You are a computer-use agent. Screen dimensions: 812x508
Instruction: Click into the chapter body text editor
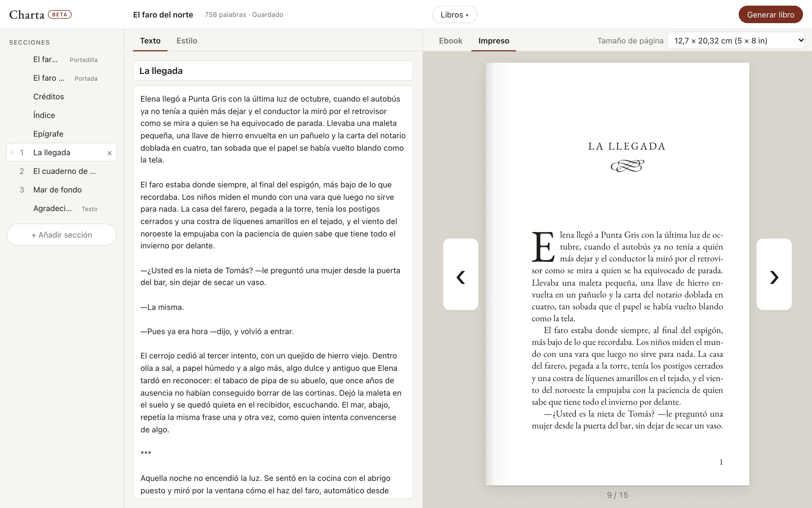click(x=273, y=292)
